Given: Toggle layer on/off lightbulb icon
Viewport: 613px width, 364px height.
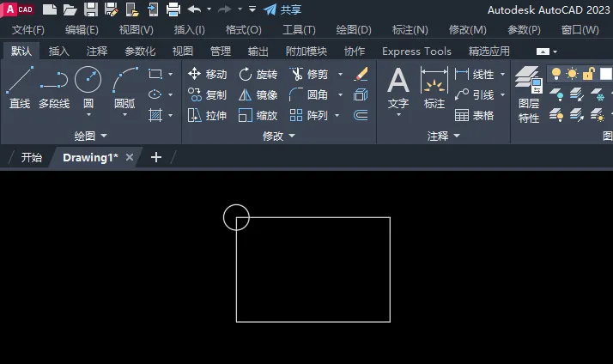Looking at the screenshot, I should (x=556, y=73).
